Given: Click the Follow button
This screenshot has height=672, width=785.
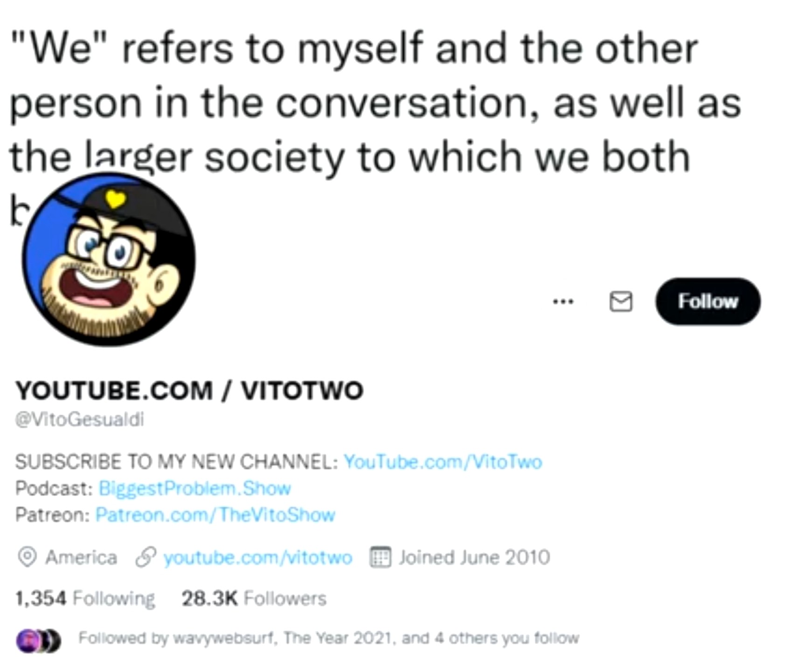Looking at the screenshot, I should pyautogui.click(x=708, y=301).
